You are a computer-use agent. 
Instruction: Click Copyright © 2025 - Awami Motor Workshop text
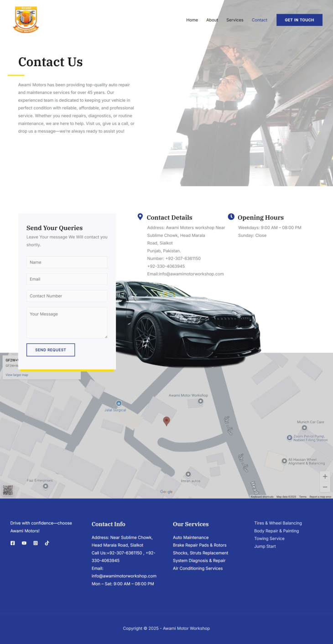pos(166,628)
